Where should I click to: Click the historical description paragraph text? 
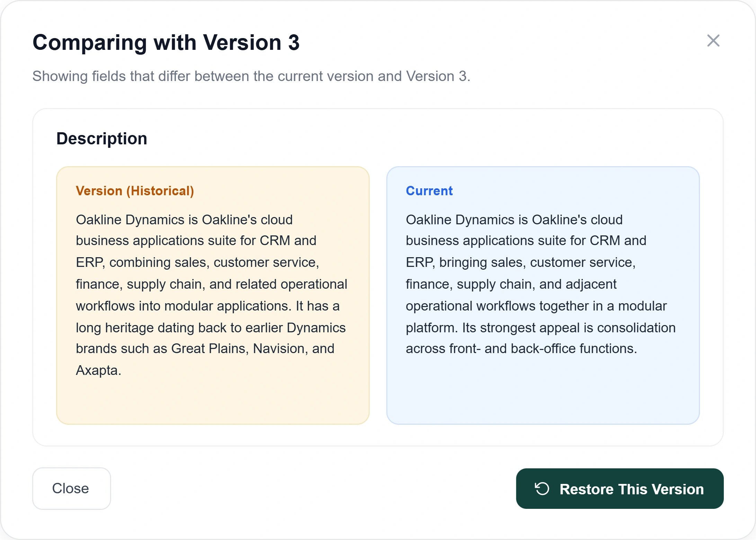[211, 295]
